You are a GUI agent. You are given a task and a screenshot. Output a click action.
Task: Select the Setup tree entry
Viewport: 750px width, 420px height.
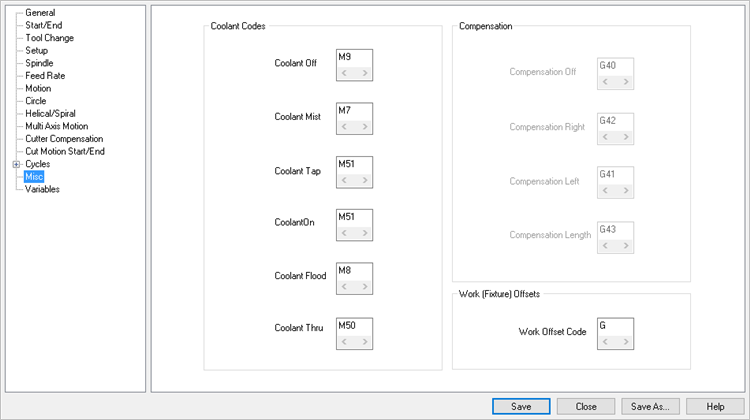coord(36,50)
